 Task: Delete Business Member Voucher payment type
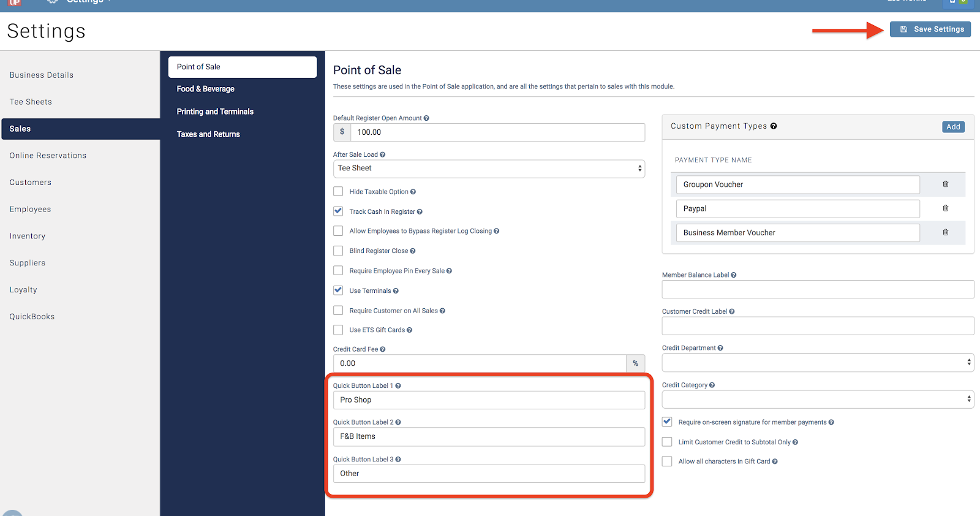click(946, 232)
